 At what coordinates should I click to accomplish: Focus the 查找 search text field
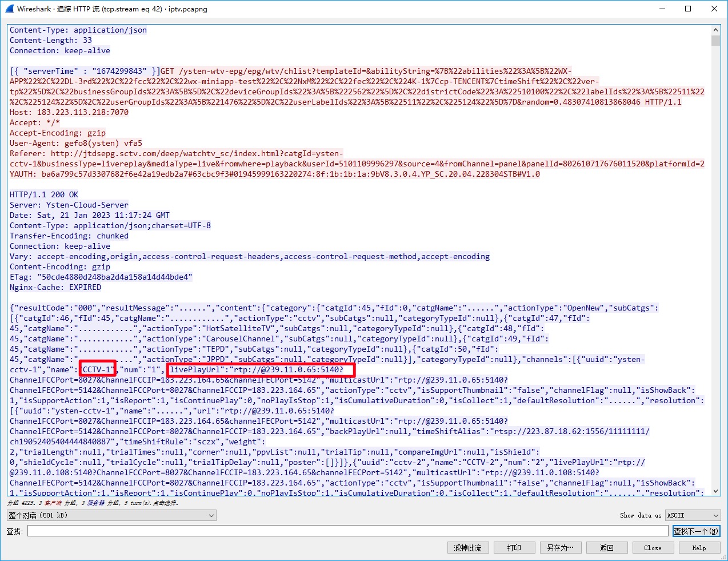348,531
